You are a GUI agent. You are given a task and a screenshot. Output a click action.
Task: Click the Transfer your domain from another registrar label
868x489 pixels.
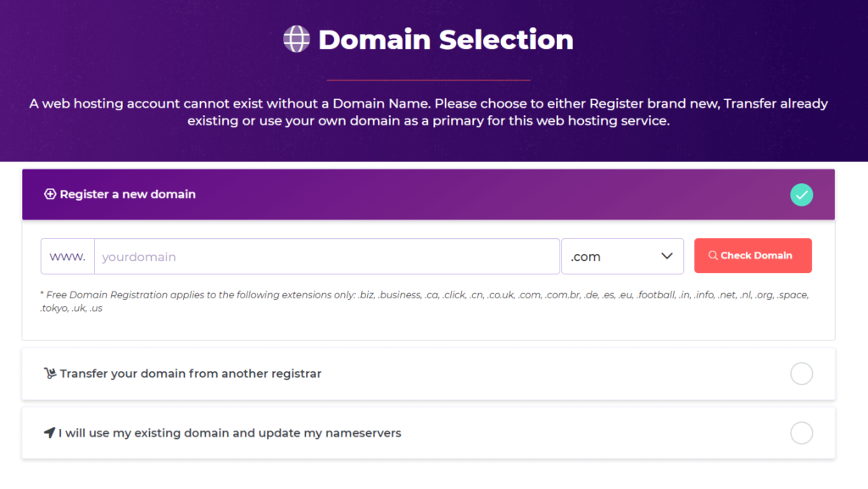tap(190, 373)
